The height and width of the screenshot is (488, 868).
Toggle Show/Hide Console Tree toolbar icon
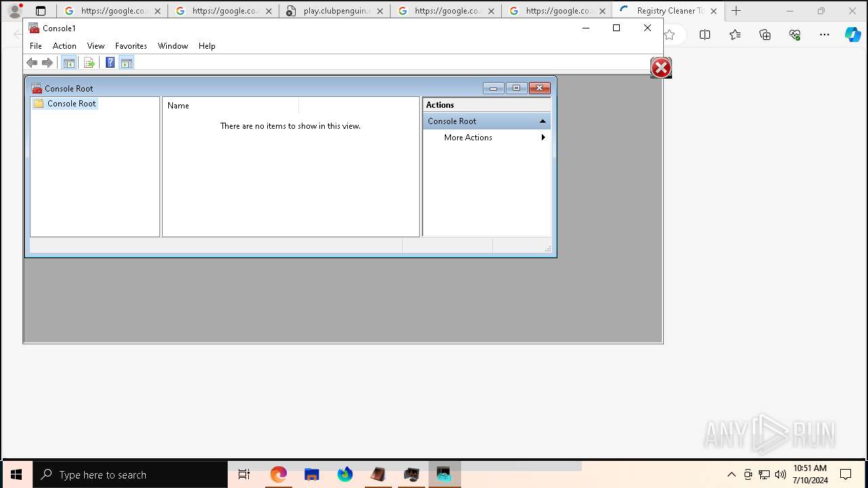pos(68,63)
